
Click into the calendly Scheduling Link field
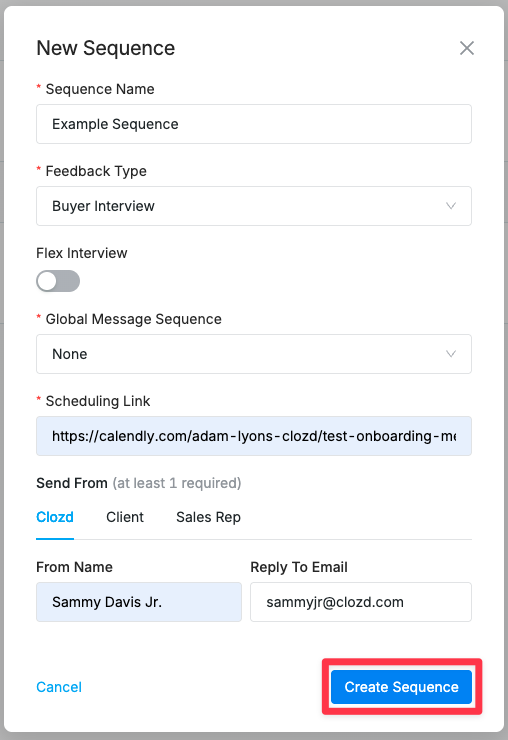point(254,436)
